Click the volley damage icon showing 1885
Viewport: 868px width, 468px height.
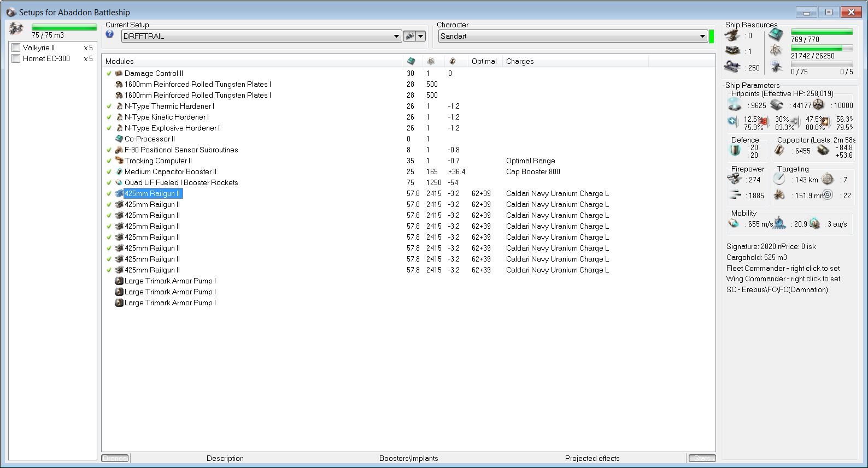click(x=735, y=194)
